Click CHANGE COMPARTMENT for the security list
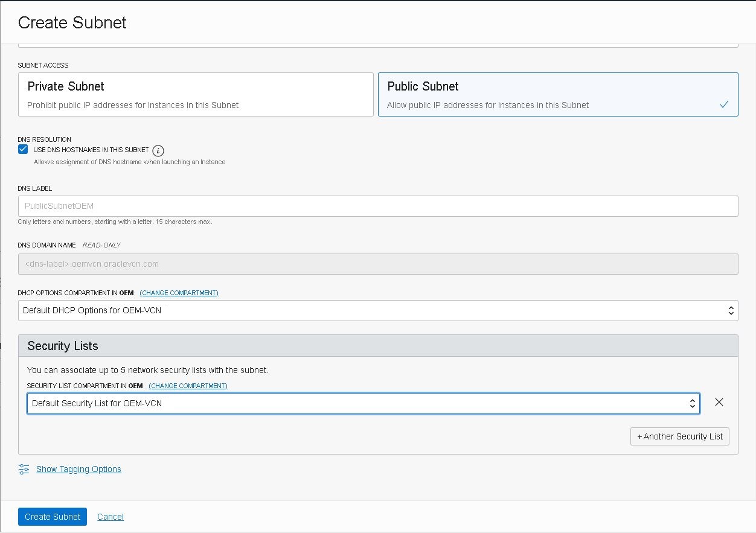Image resolution: width=756 pixels, height=533 pixels. click(x=188, y=386)
